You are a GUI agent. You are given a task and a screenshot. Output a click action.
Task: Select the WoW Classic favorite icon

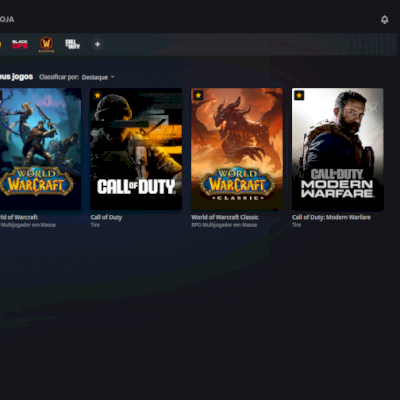pyautogui.click(x=46, y=44)
